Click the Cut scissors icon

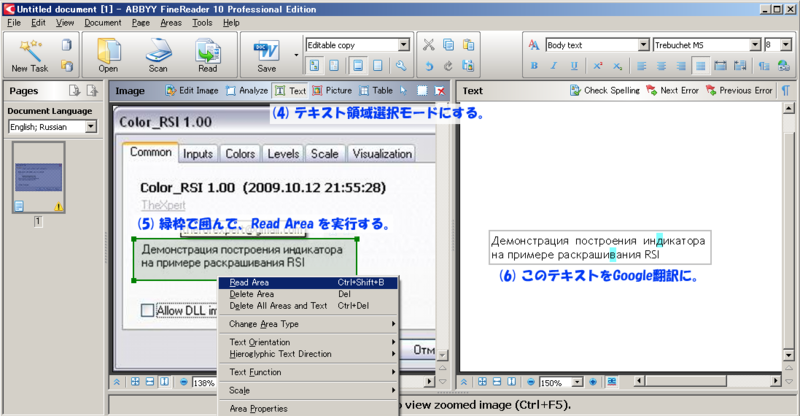tap(429, 45)
